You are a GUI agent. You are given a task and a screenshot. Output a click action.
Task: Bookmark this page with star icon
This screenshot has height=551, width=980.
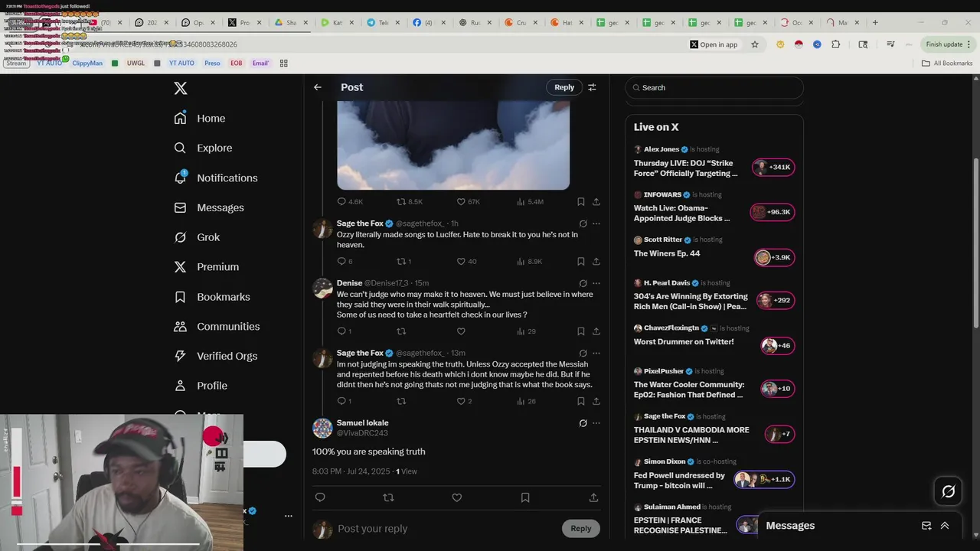click(x=755, y=44)
